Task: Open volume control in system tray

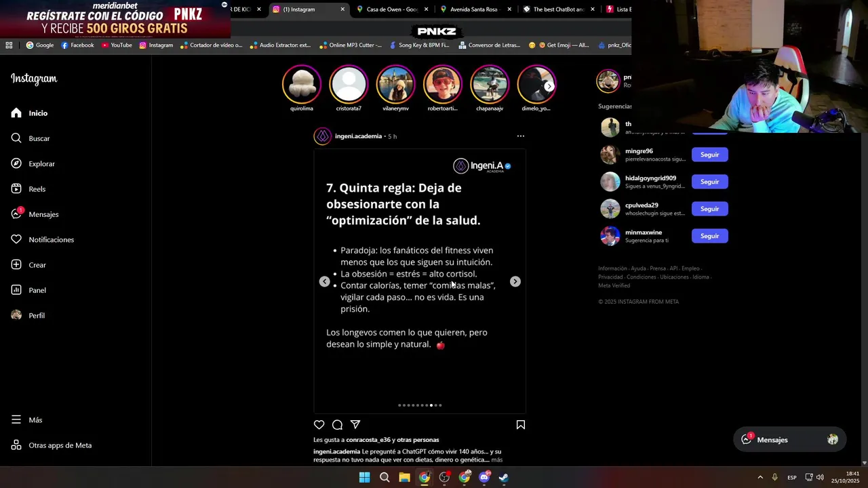Action: coord(820,477)
